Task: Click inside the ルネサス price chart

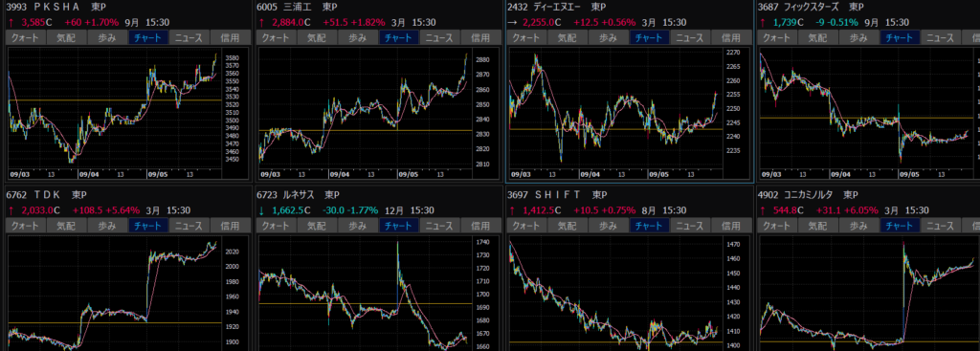Action: click(365, 294)
